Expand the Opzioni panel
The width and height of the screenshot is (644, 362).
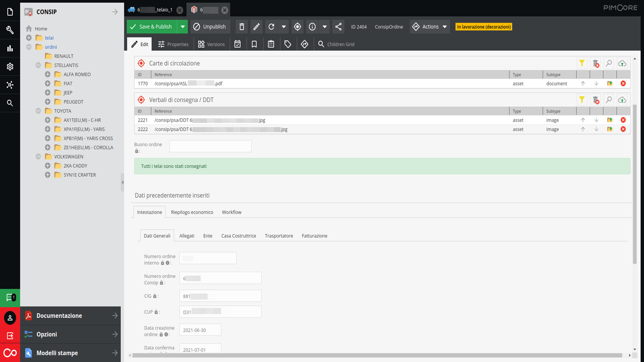[70, 334]
